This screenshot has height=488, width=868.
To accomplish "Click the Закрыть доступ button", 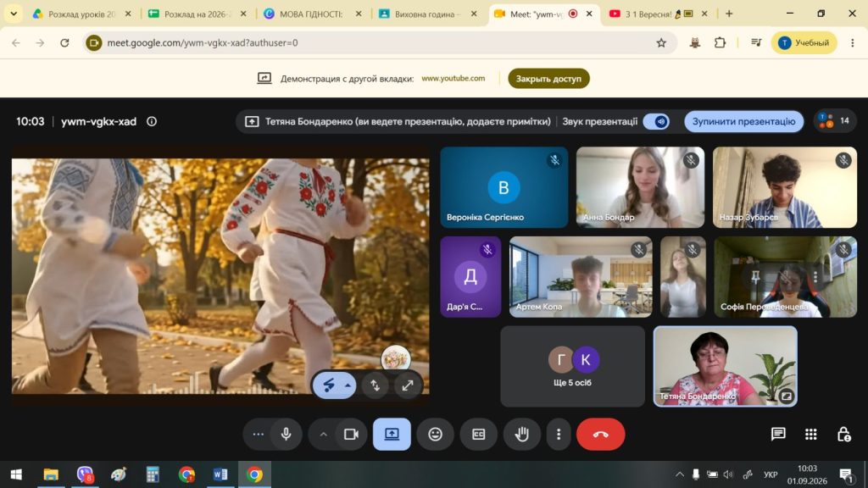I will (x=548, y=79).
